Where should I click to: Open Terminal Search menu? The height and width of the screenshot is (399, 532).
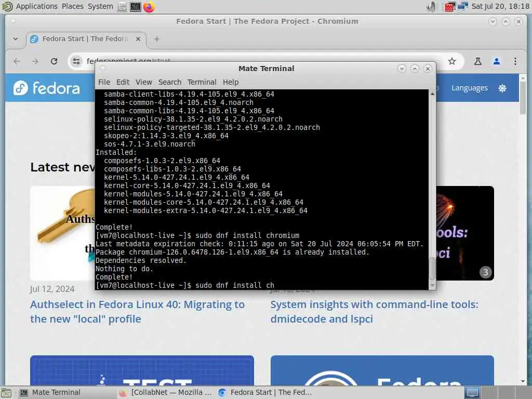pyautogui.click(x=170, y=82)
